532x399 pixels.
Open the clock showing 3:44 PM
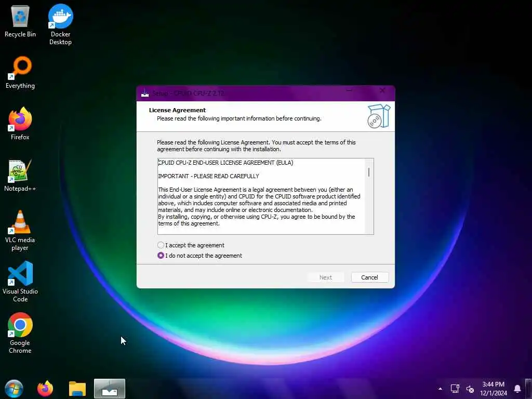click(x=494, y=389)
